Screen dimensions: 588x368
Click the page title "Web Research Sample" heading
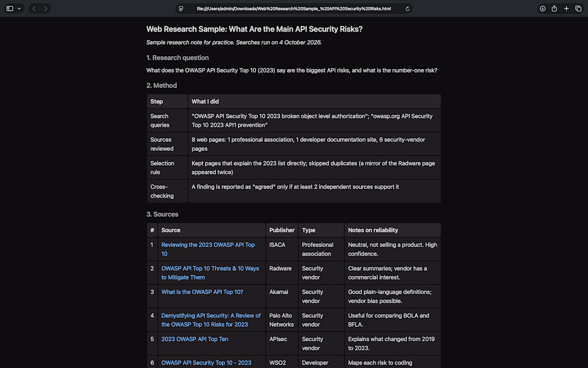point(254,29)
